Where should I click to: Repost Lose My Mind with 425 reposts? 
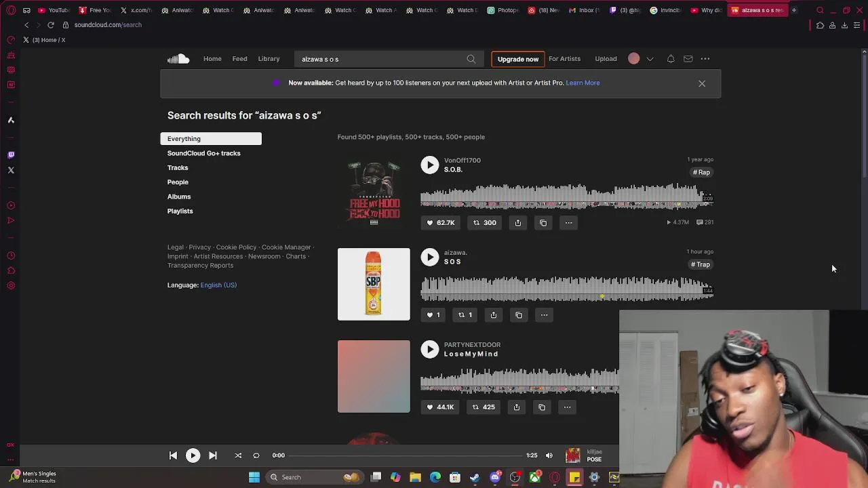point(484,407)
